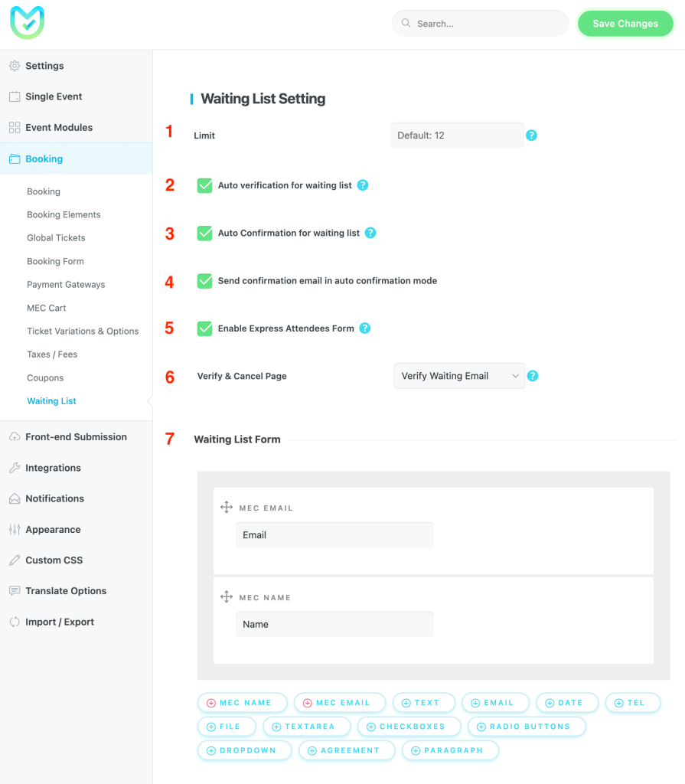Click the Save Changes button
685x784 pixels.
pos(625,23)
